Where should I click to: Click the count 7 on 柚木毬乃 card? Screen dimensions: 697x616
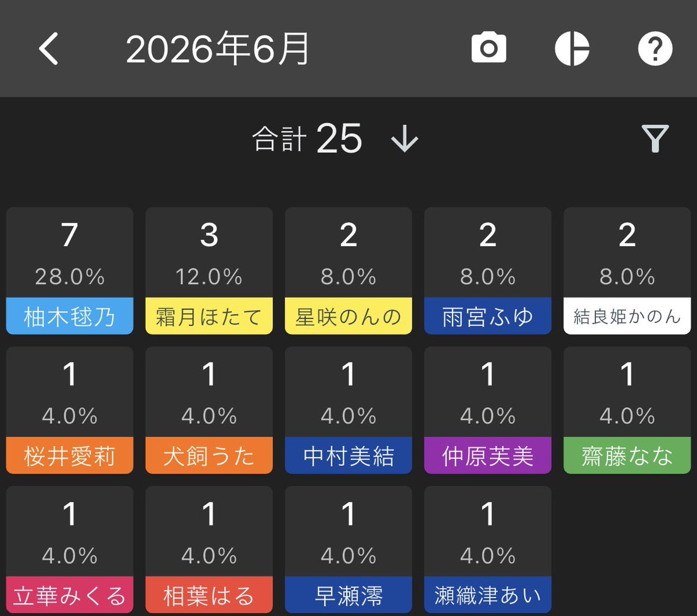70,235
